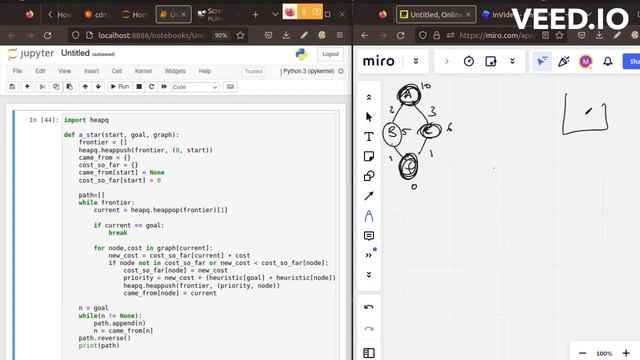Zoom out the Miro board with minus
Image resolution: width=640 pixels, height=360 pixels.
click(x=582, y=353)
